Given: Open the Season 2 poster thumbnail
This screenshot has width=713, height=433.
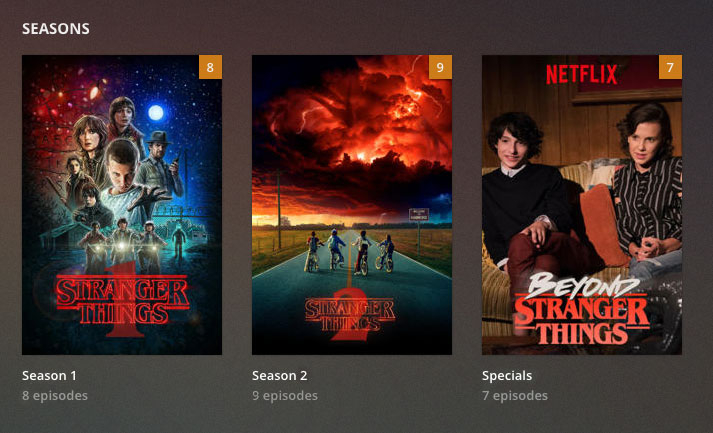Looking at the screenshot, I should (x=352, y=205).
